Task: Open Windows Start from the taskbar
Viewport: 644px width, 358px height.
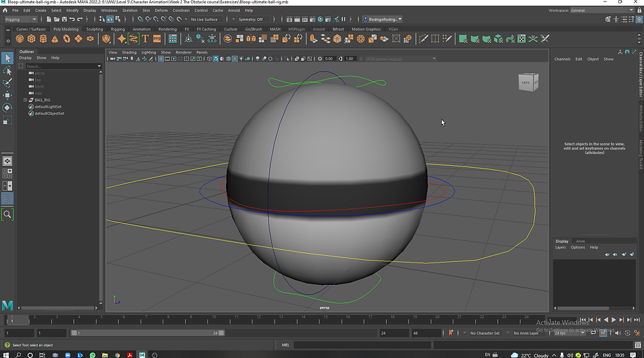Action: pyautogui.click(x=5, y=355)
